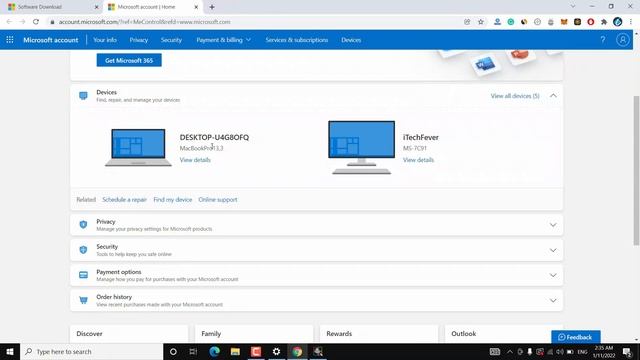Go to Your info in navigation
640x360 pixels.
(105, 40)
